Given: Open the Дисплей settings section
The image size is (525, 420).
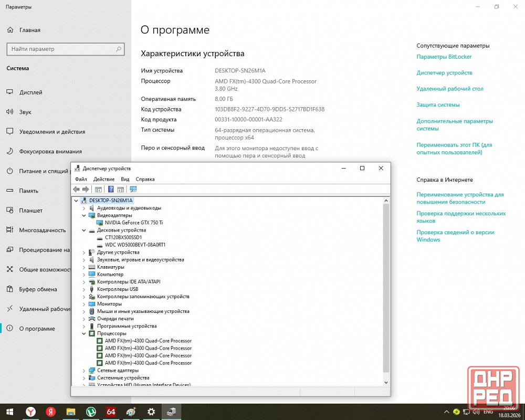Looking at the screenshot, I should click(x=30, y=92).
